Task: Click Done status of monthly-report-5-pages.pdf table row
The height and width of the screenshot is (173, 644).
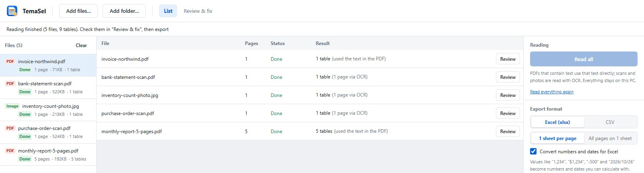Action: (x=277, y=132)
